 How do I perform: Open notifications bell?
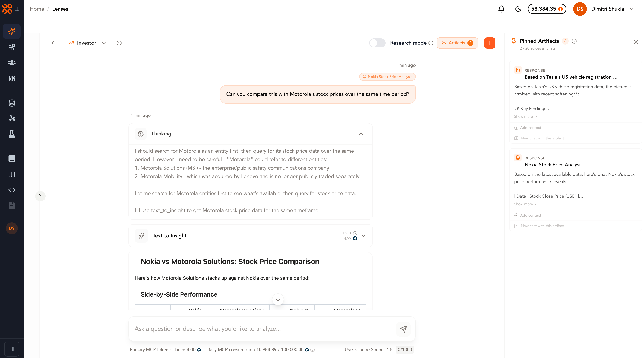click(501, 9)
